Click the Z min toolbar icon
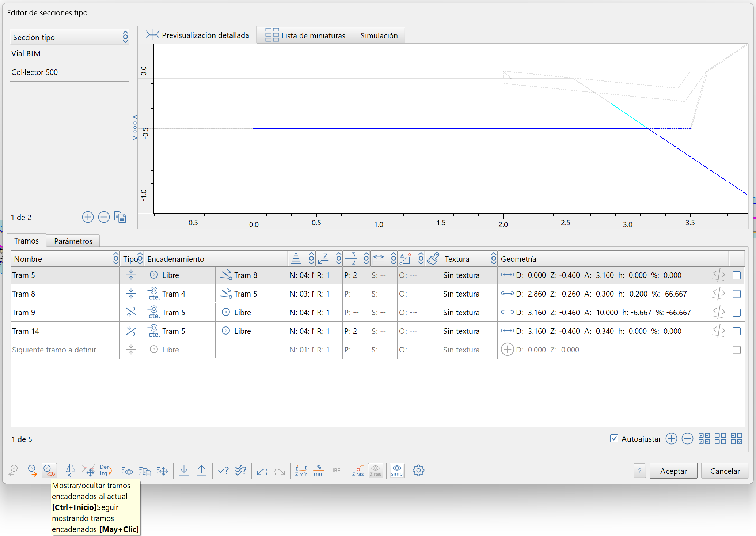The height and width of the screenshot is (536, 756). pos(301,470)
